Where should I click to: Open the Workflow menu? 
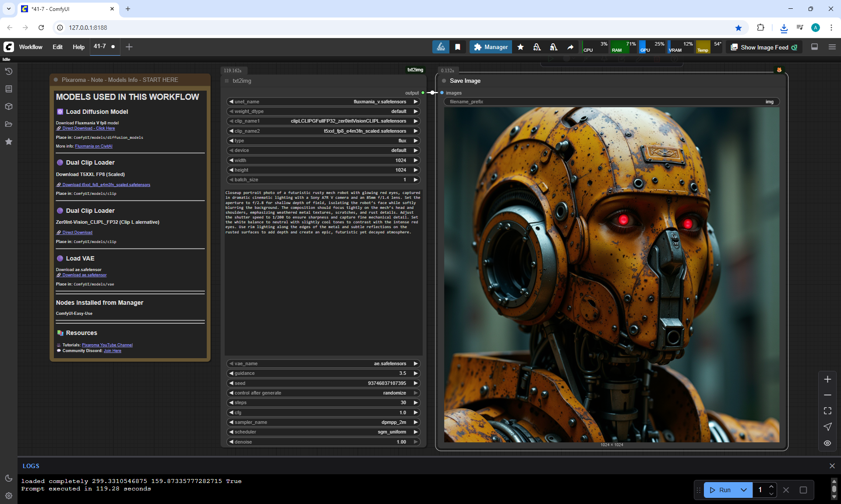[x=31, y=47]
